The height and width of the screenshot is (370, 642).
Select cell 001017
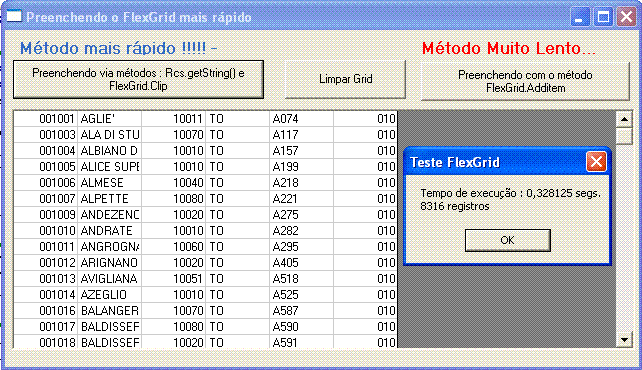(46, 327)
